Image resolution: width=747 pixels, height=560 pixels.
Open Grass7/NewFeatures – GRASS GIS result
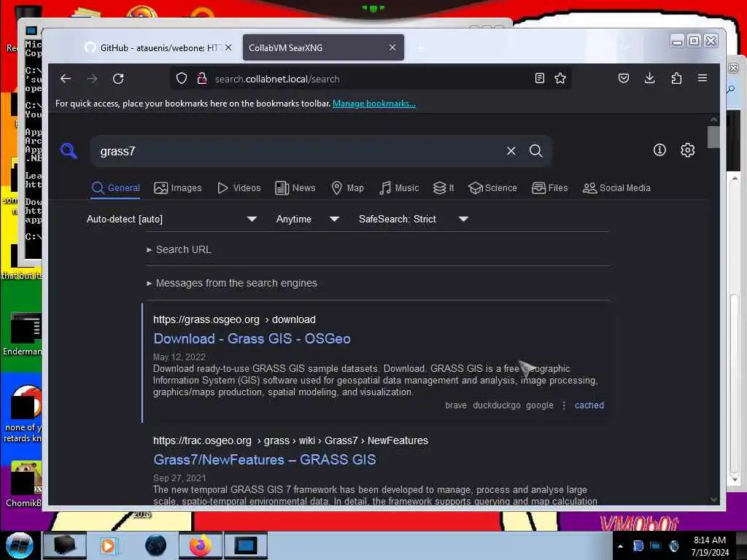(264, 459)
